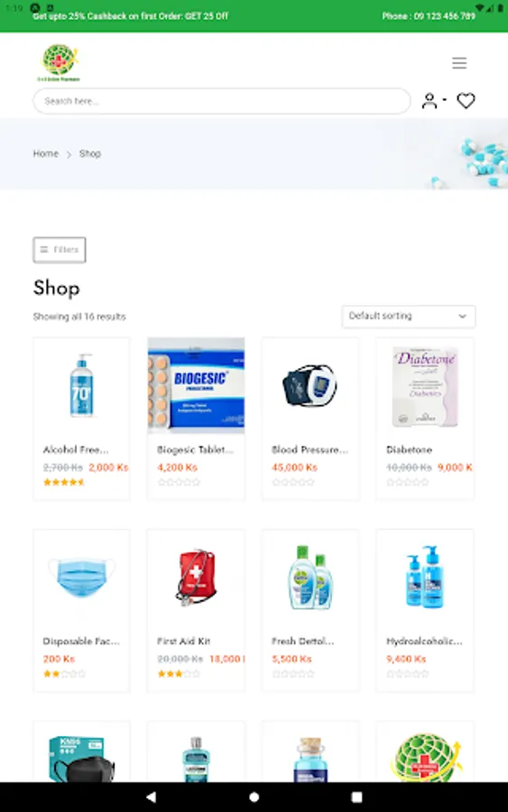Open the Disposable Face mask product image
The height and width of the screenshot is (812, 508).
[x=81, y=577]
